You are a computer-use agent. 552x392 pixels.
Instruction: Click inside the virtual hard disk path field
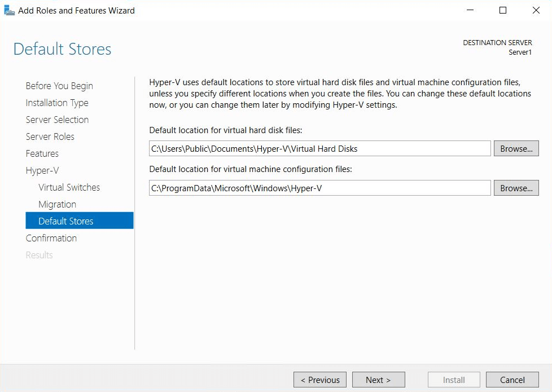click(319, 148)
